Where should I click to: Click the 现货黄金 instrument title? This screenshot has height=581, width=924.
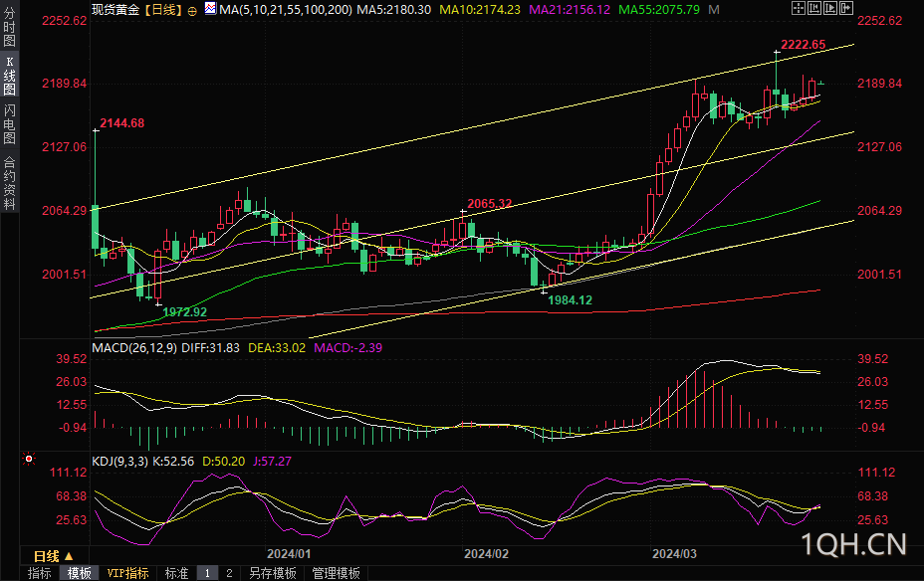115,10
